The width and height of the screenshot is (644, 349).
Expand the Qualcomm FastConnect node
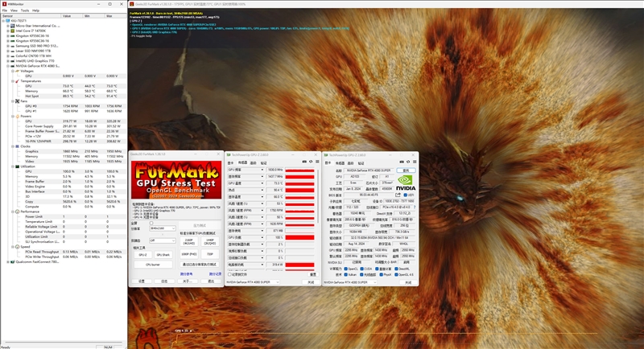pyautogui.click(x=8, y=261)
